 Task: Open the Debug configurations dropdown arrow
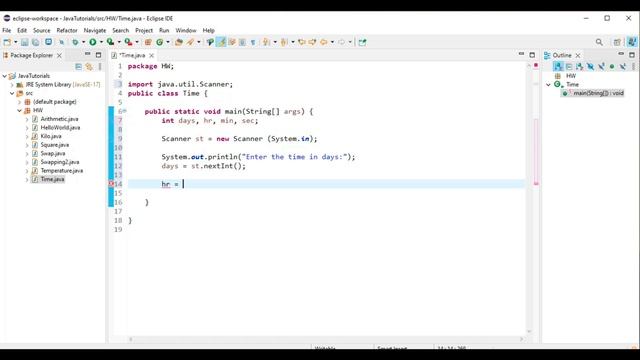tap(83, 42)
